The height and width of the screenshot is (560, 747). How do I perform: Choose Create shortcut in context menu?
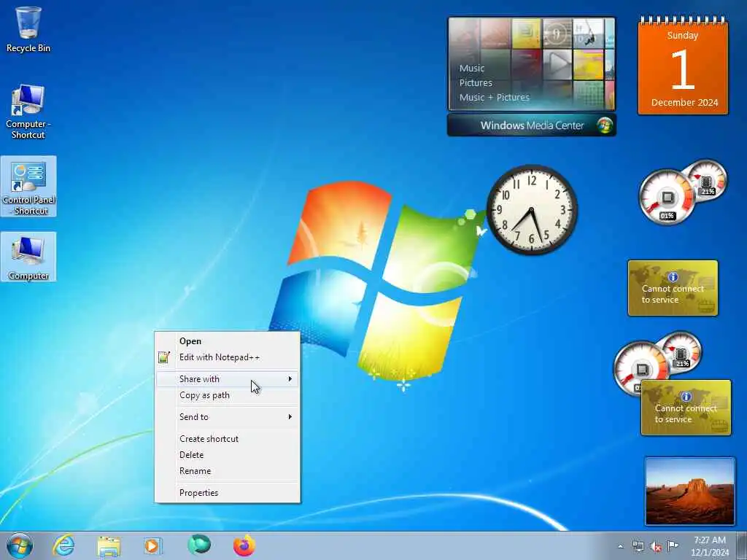228,438
